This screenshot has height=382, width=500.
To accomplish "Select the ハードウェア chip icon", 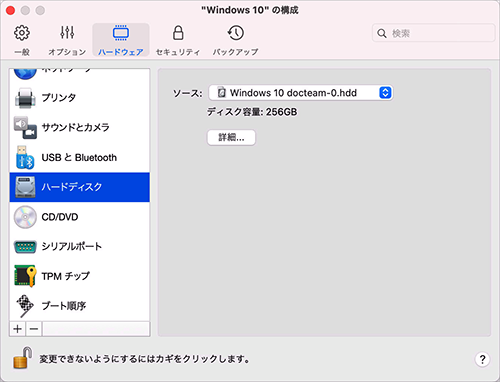I will click(121, 33).
